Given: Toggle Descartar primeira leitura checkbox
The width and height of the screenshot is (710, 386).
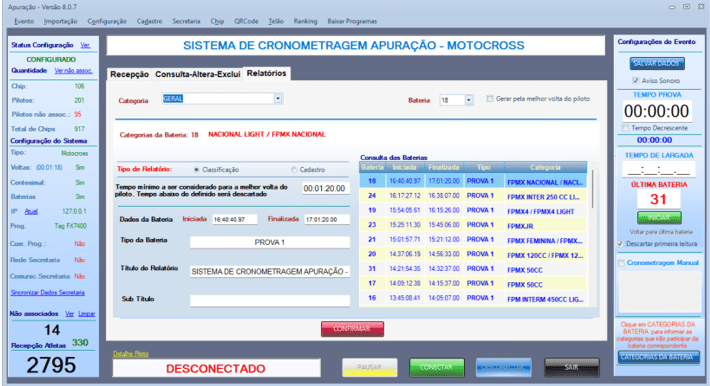Looking at the screenshot, I should (620, 244).
